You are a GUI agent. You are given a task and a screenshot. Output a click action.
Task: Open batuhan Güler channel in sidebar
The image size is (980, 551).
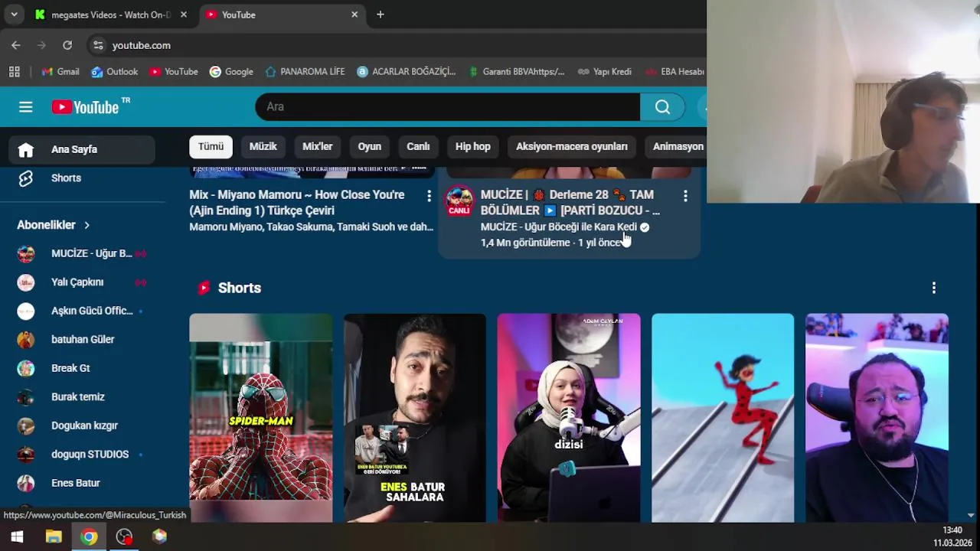82,340
